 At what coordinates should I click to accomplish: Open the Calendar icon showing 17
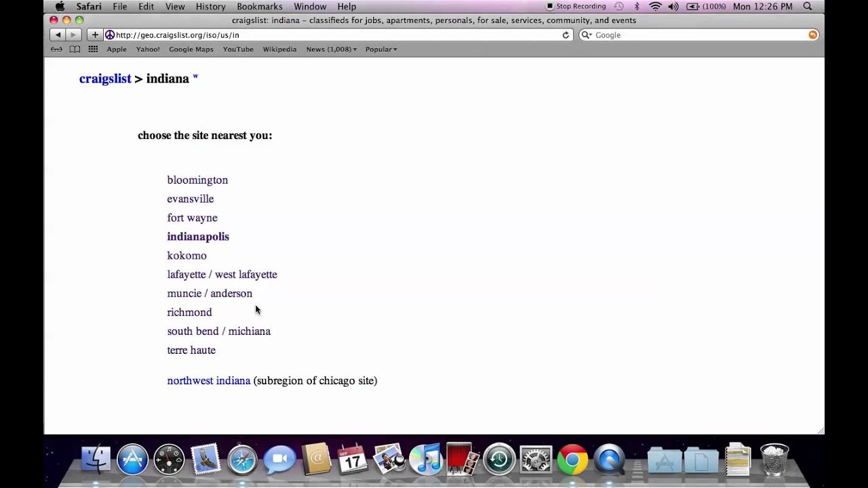(353, 460)
